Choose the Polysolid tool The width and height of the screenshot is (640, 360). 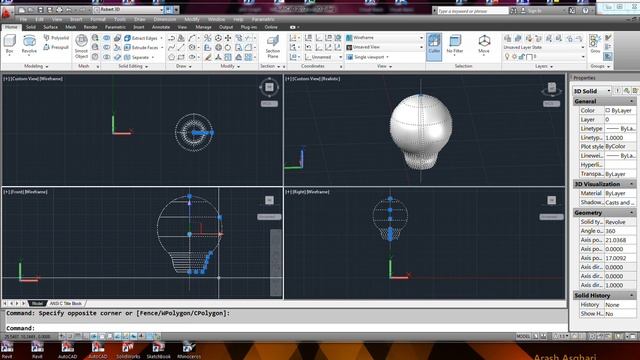(56, 38)
